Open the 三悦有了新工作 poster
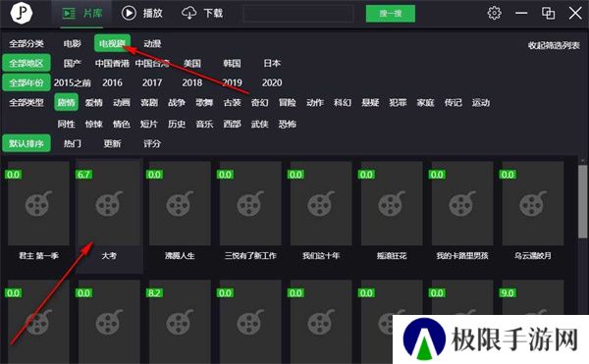The height and width of the screenshot is (364, 589). pyautogui.click(x=250, y=203)
